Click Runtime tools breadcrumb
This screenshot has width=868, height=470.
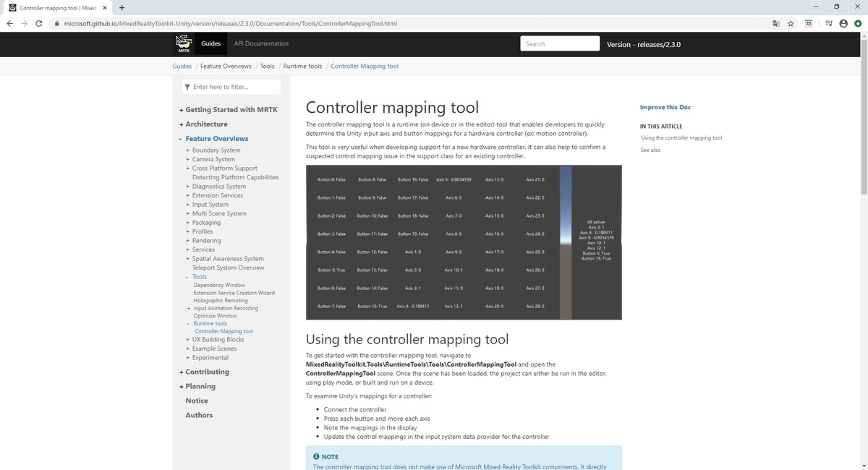pos(302,66)
